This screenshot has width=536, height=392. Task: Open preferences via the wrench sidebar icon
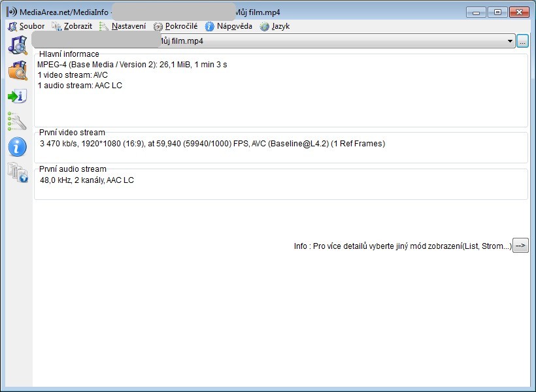tap(17, 121)
